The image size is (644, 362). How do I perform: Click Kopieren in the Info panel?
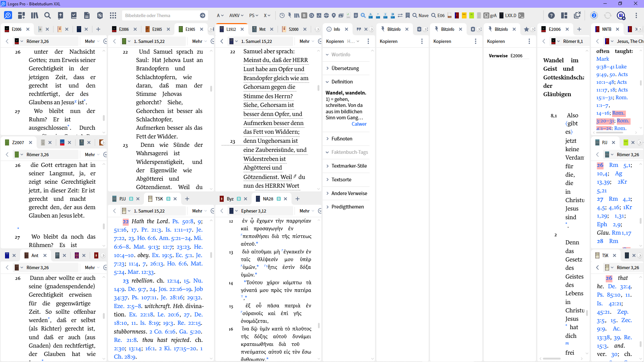[x=335, y=41]
